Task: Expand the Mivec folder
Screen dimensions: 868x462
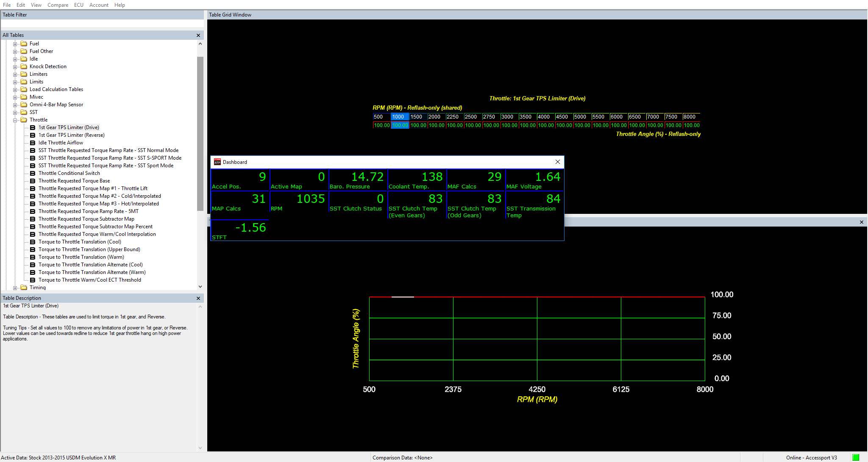Action: click(15, 97)
